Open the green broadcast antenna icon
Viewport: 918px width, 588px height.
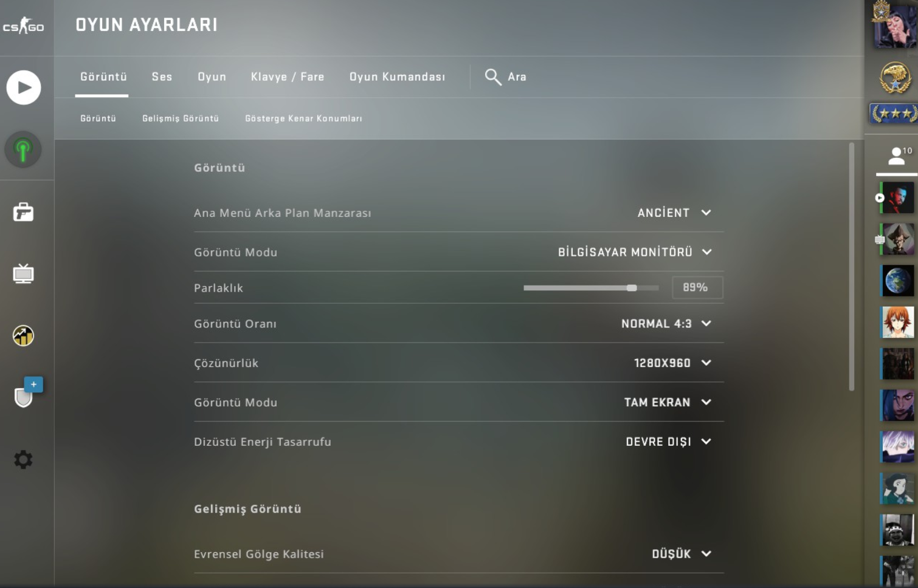coord(23,149)
